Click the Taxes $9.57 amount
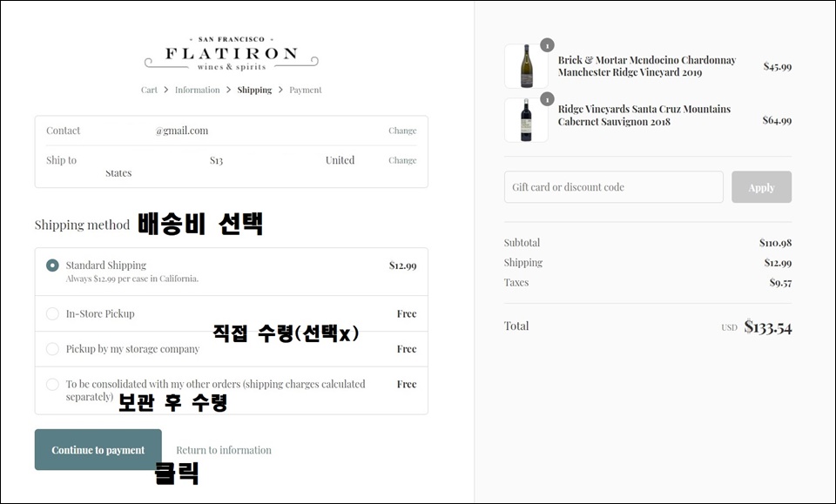This screenshot has height=504, width=836. (x=780, y=283)
